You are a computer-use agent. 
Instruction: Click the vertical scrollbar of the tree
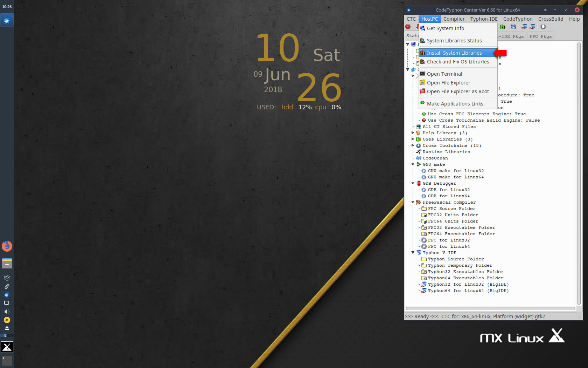[x=579, y=173]
